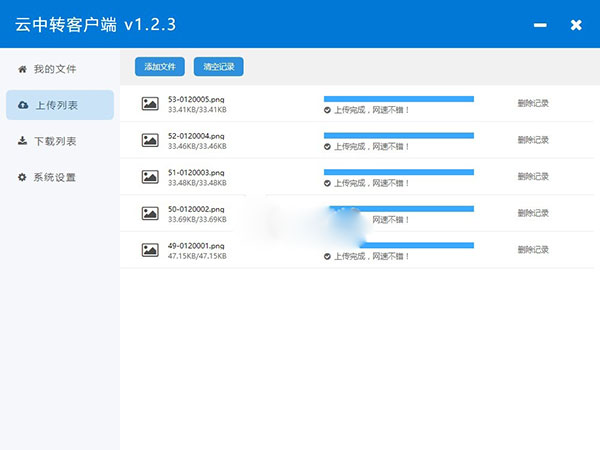Click image icon of 51-0120003.png
The image size is (600, 450).
pyautogui.click(x=150, y=177)
